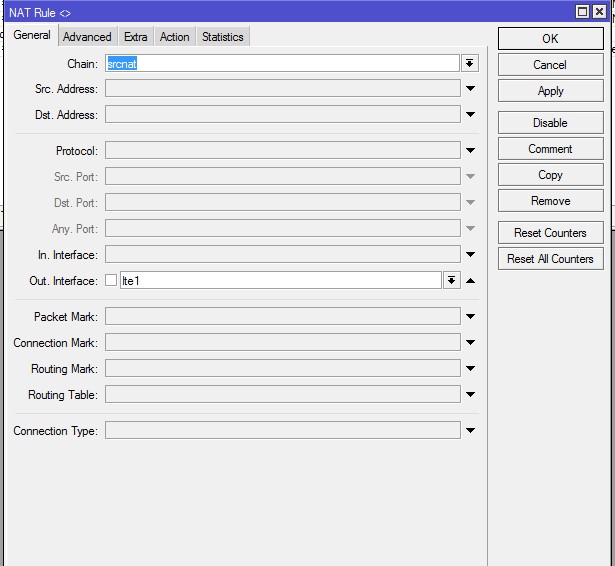Expand the Src. Address field
Viewport: 615px width, 566px height.
(470, 89)
